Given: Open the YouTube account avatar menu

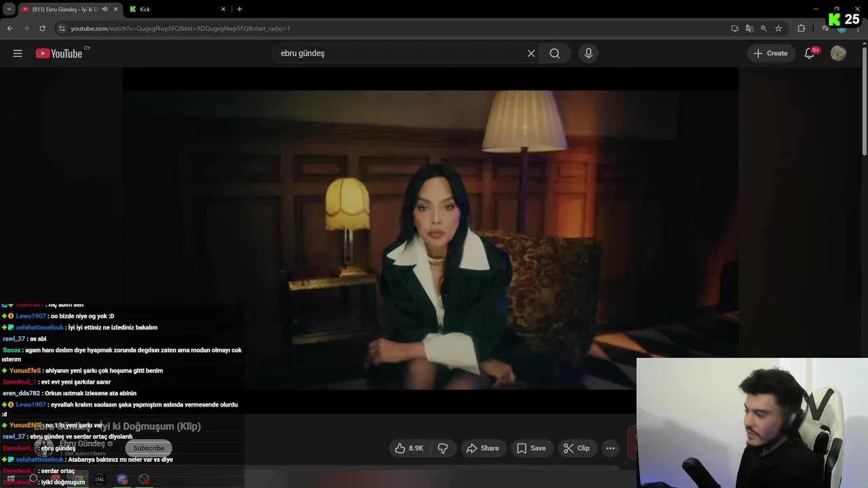Looking at the screenshot, I should pos(838,54).
